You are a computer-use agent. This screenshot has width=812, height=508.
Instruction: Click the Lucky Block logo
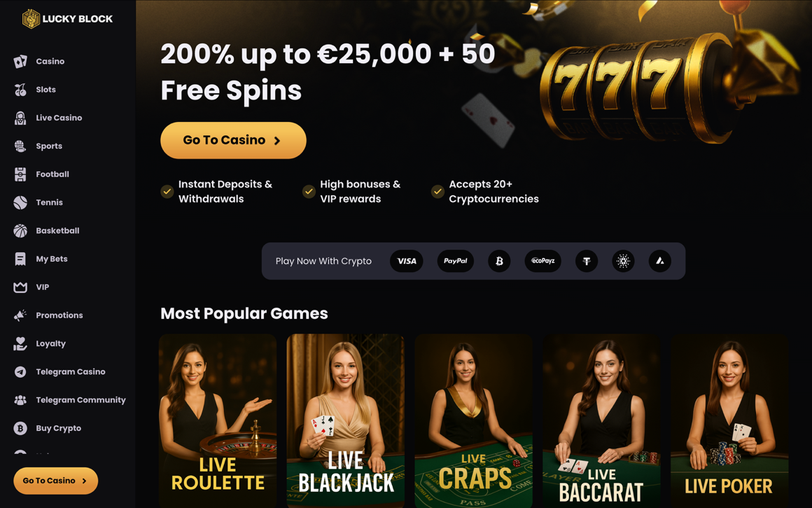coord(67,19)
